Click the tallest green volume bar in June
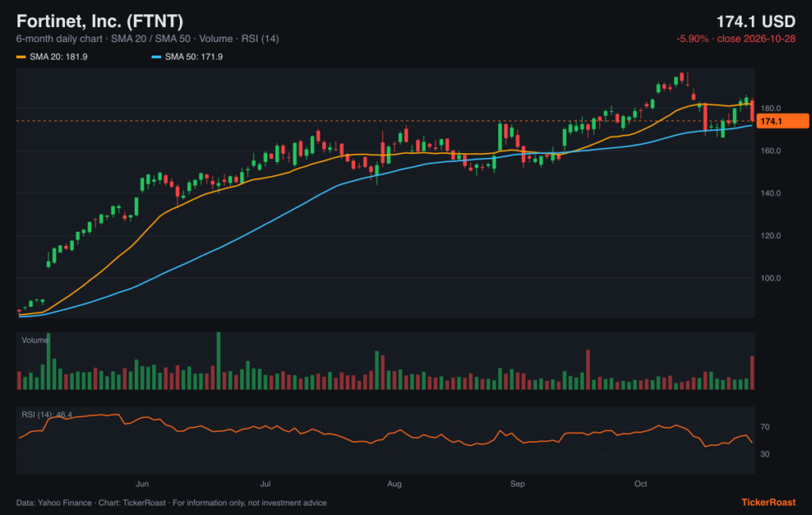The height and width of the screenshot is (515, 812). coord(219,360)
